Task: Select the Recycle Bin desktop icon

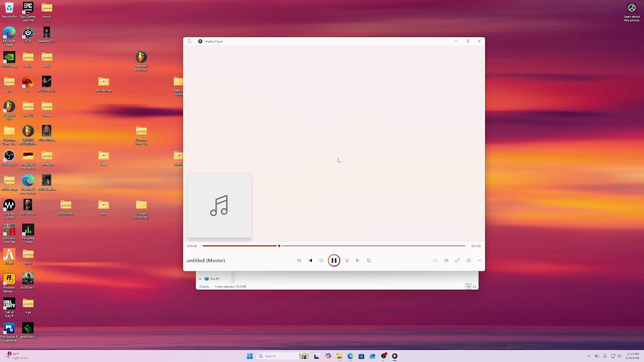Action: (x=9, y=10)
